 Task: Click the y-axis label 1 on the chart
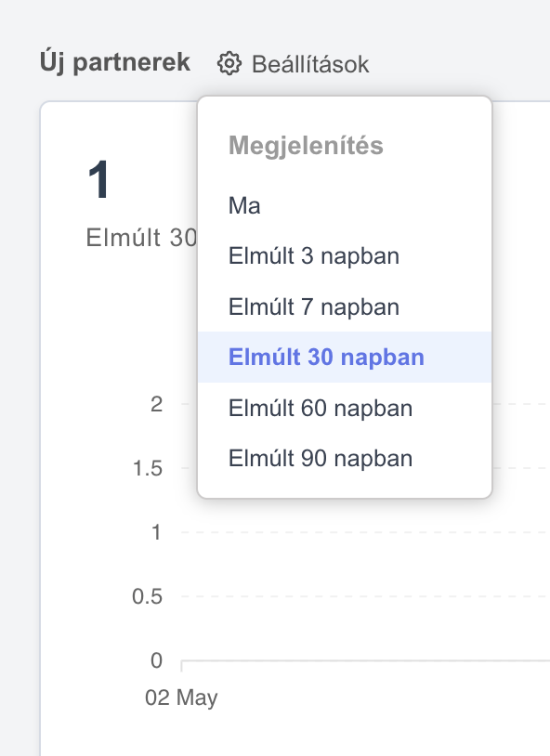(x=156, y=532)
